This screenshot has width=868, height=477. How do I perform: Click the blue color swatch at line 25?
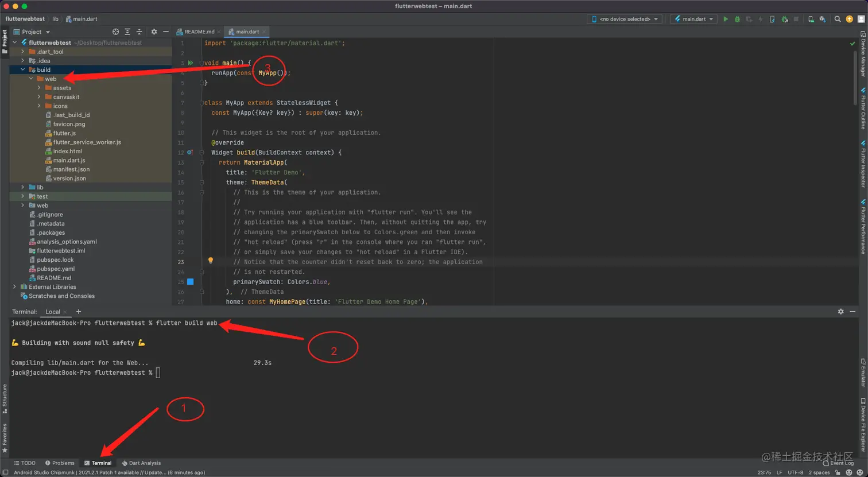coord(191,282)
